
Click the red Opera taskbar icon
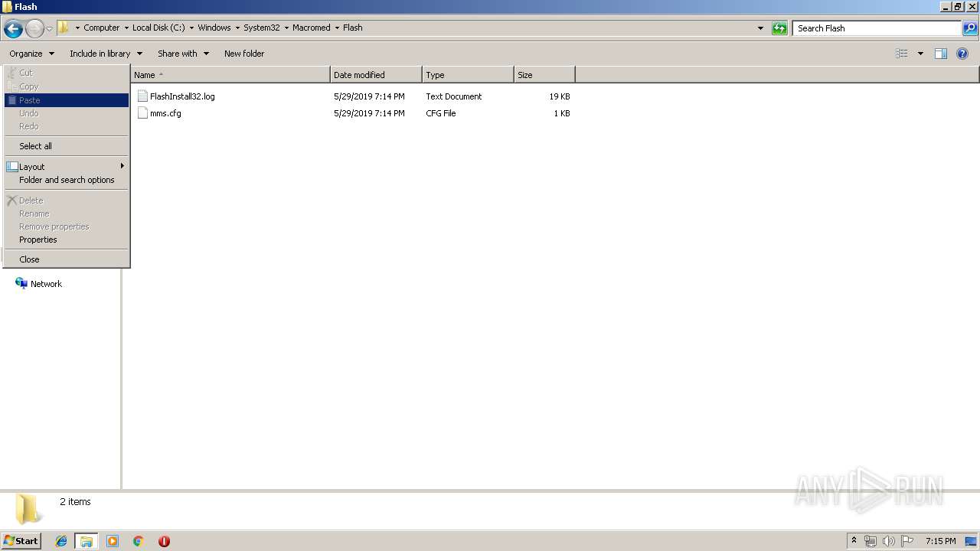tap(164, 541)
